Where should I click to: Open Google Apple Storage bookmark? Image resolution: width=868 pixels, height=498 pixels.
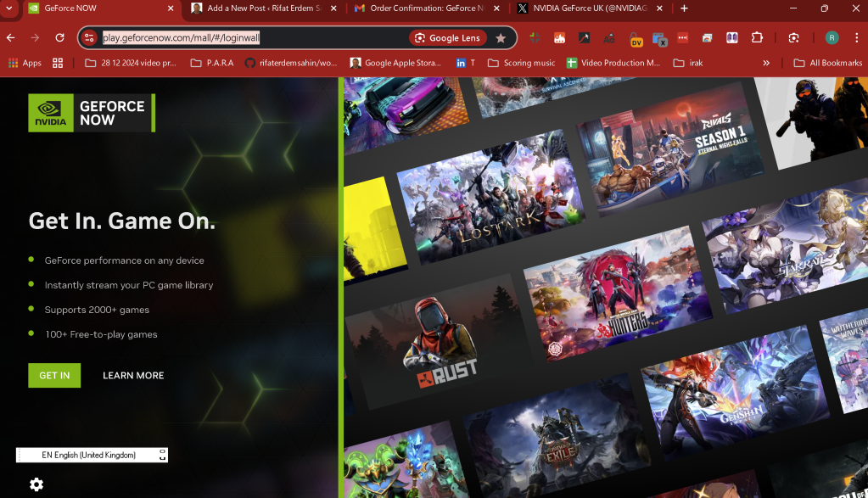click(395, 63)
